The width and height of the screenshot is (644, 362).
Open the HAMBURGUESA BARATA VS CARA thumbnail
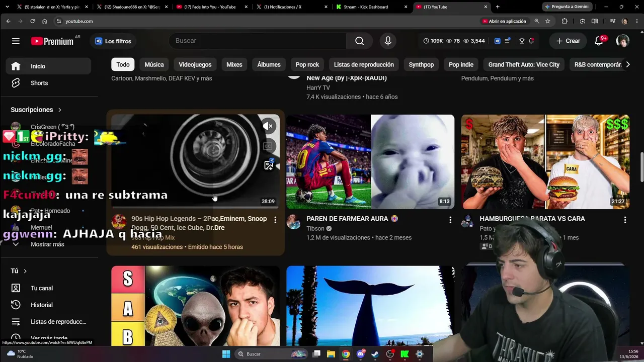pos(545,162)
